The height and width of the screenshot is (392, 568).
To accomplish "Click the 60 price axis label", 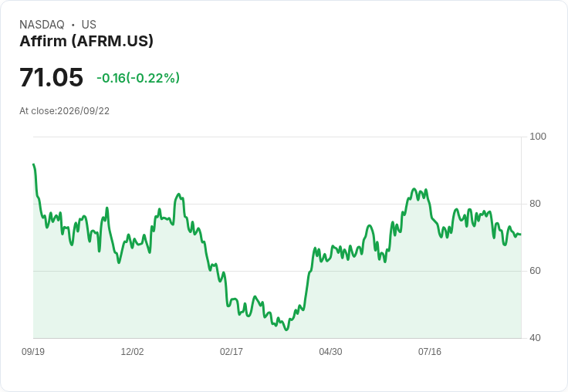I will point(535,271).
